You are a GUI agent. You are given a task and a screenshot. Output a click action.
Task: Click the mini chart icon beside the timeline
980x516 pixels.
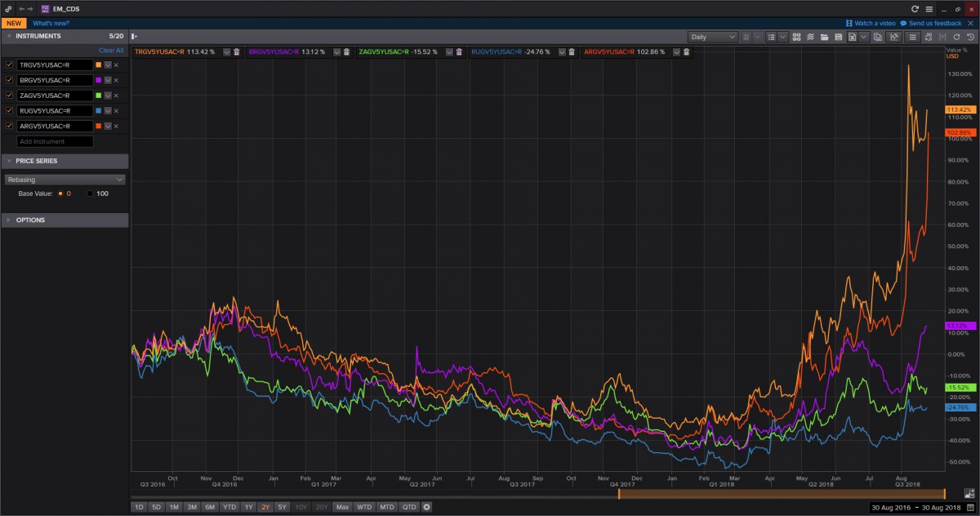click(x=969, y=493)
